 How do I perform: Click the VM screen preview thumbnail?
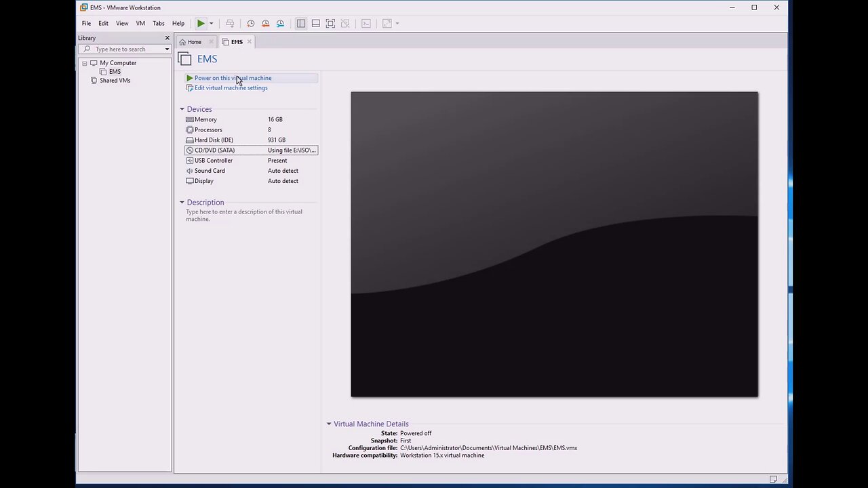[554, 244]
